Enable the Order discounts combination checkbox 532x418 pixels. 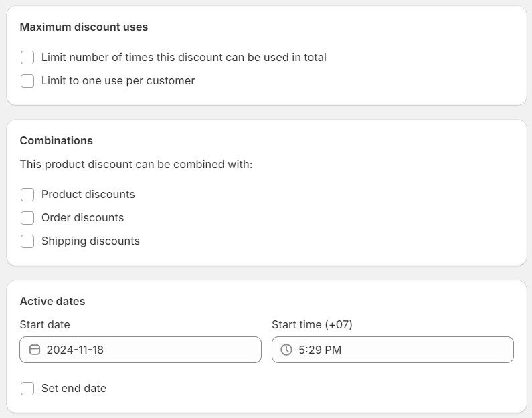click(27, 218)
